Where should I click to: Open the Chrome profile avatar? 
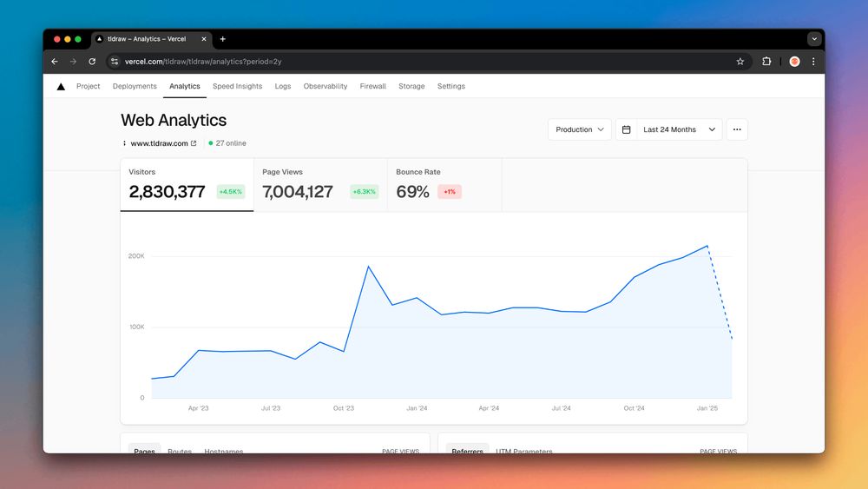point(794,62)
